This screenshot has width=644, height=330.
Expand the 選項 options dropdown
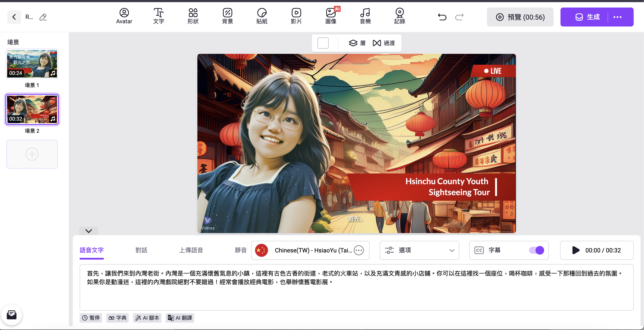[x=419, y=250]
